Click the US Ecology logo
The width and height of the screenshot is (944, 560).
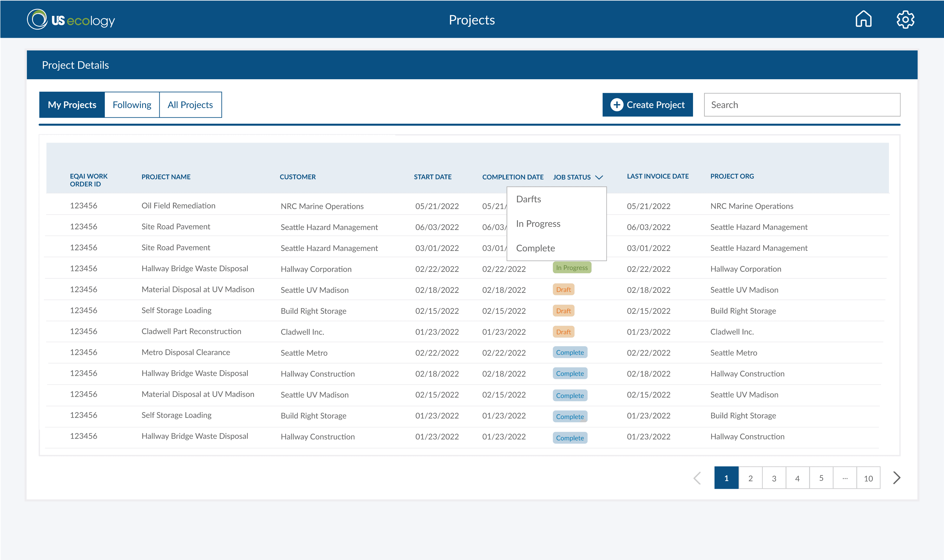pos(71,20)
